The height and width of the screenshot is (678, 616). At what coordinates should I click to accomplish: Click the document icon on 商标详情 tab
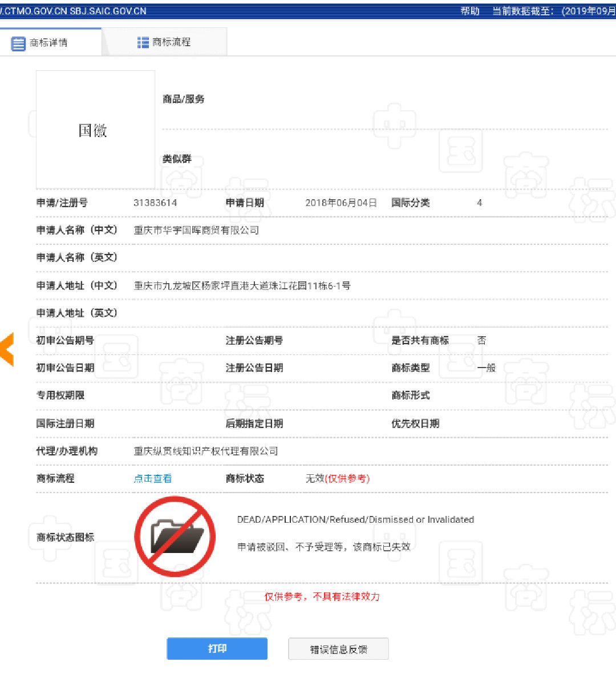pos(18,42)
